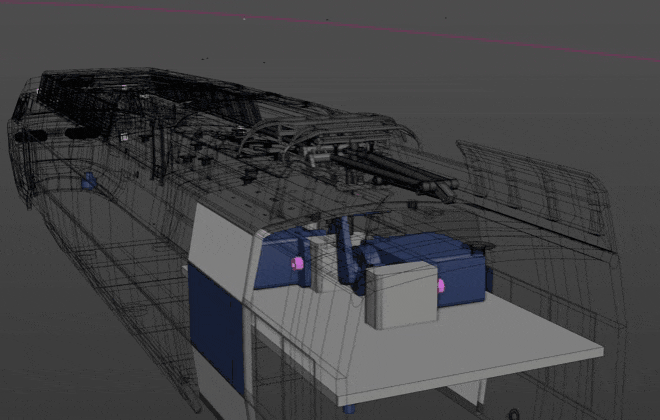Viewport: 660px width, 420px height.
Task: Select the blue foot under the table
Action: click(347, 408)
